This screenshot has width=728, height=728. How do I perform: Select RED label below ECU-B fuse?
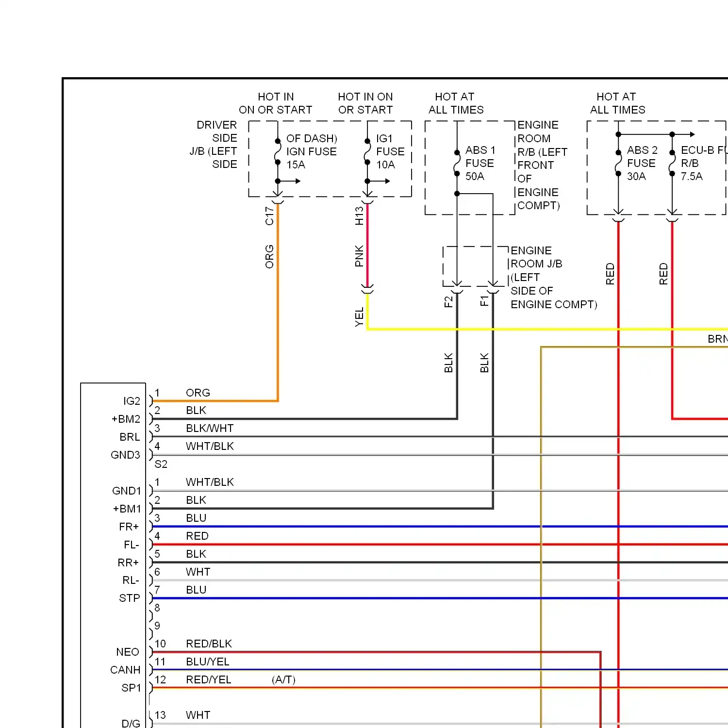pos(663,274)
